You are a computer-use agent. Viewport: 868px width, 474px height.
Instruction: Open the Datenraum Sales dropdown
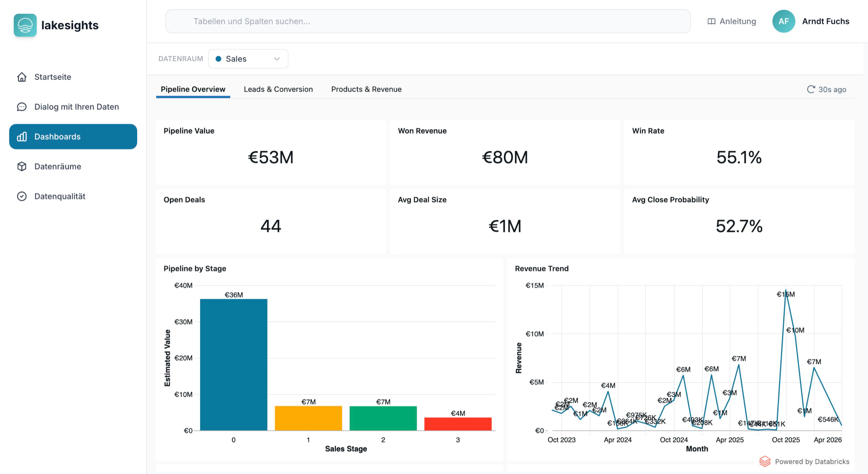248,59
